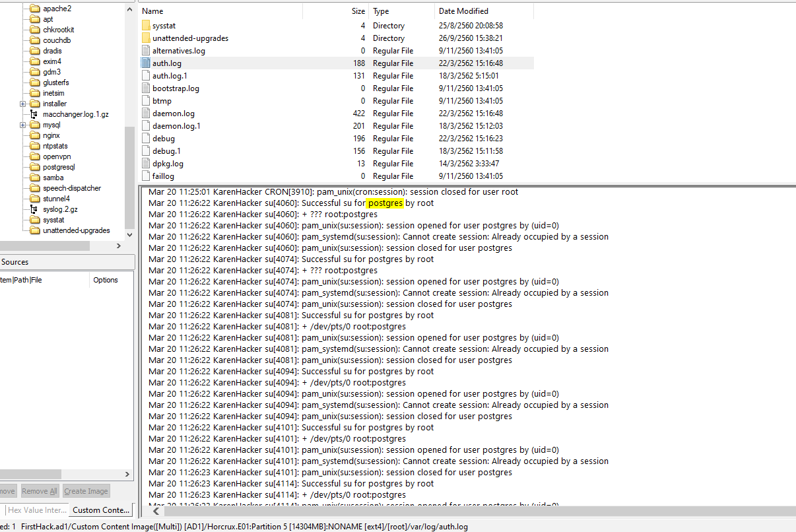Click the exim4 folder icon
796x532 pixels.
click(35, 61)
